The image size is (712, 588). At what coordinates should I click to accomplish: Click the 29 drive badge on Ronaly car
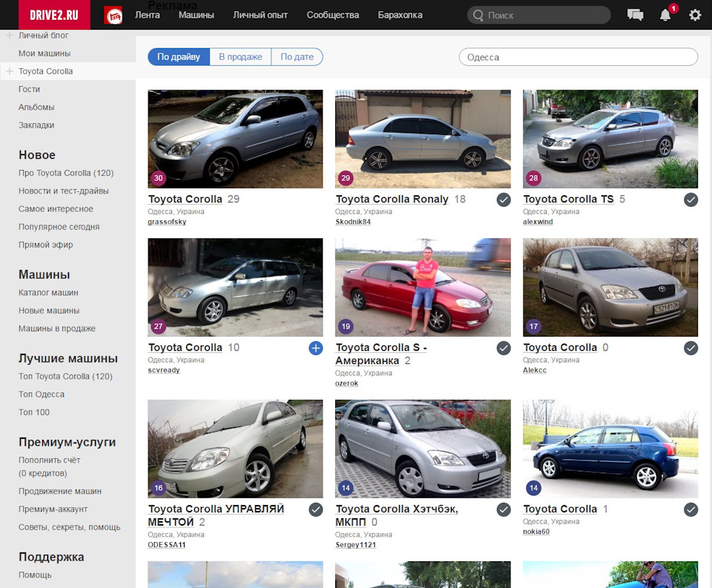tap(346, 178)
